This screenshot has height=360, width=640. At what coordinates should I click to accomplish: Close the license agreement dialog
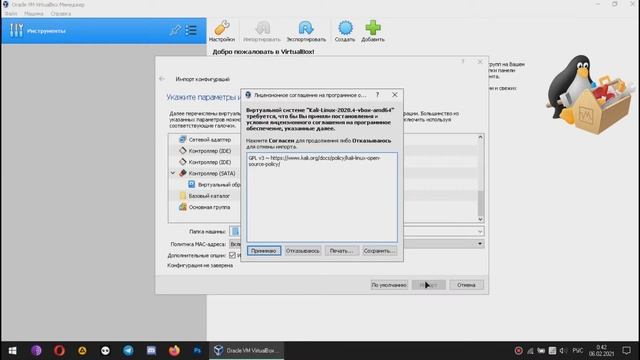pos(395,95)
